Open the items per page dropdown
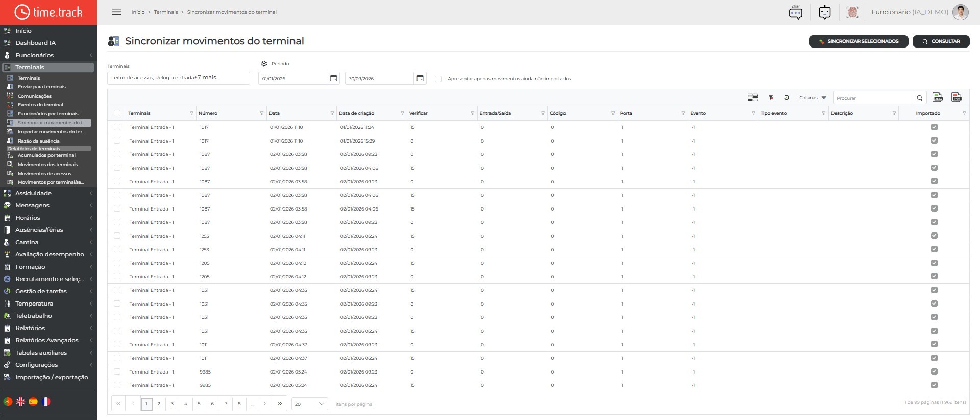980x420 pixels. coord(310,404)
